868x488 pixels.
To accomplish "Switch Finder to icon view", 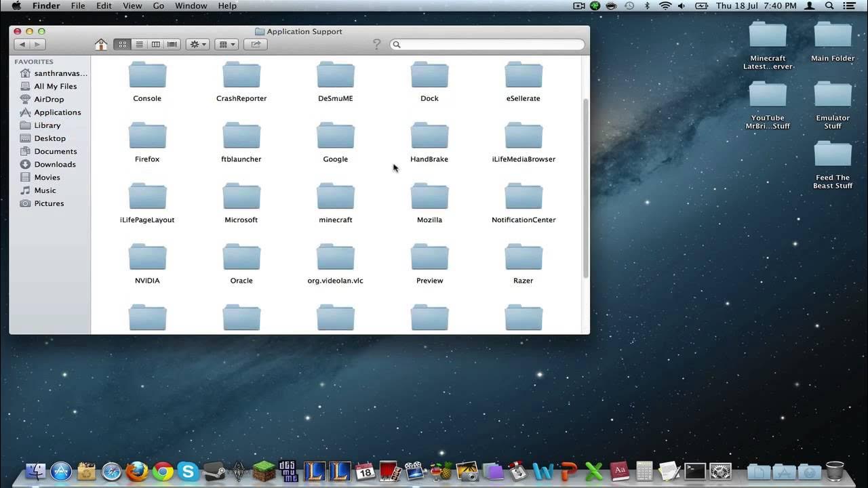I will click(122, 44).
